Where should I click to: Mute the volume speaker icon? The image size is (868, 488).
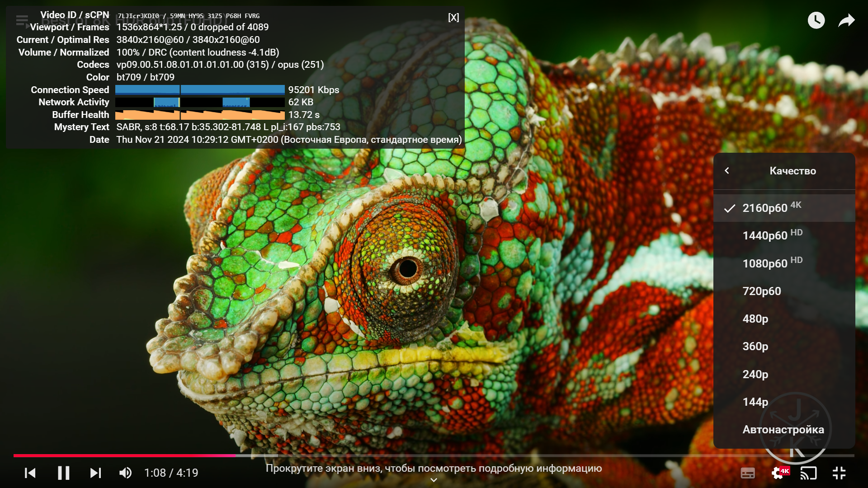pyautogui.click(x=125, y=473)
